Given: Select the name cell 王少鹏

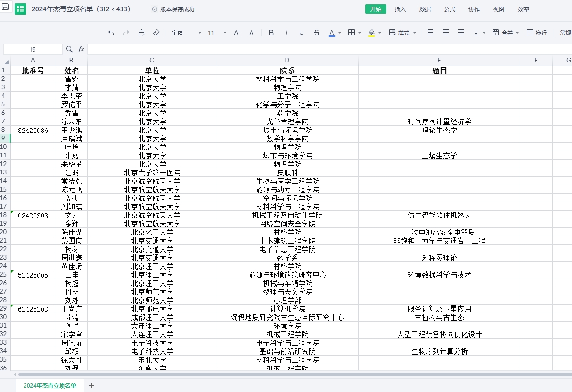Looking at the screenshot, I should [71, 131].
